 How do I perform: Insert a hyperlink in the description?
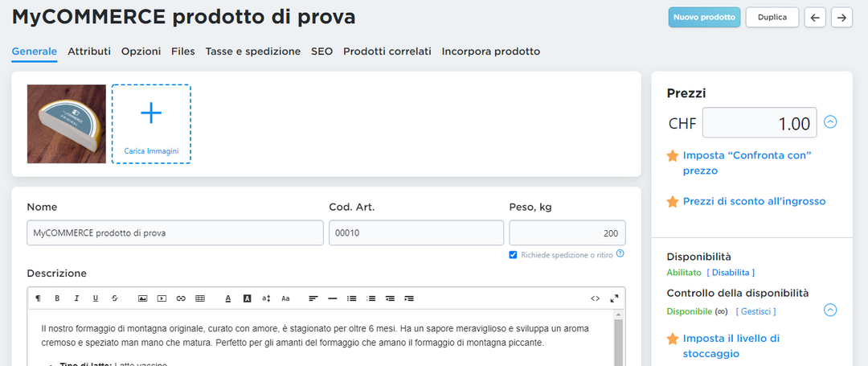(181, 298)
